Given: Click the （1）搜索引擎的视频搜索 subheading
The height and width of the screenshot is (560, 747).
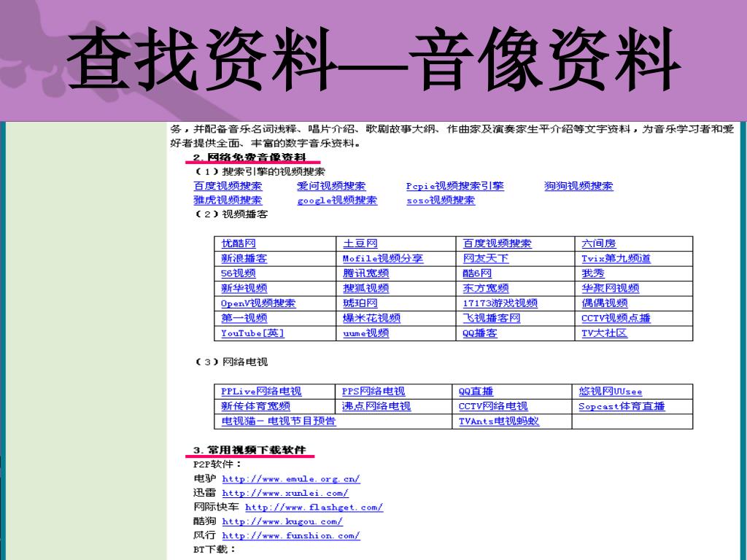Looking at the screenshot, I should 260,171.
